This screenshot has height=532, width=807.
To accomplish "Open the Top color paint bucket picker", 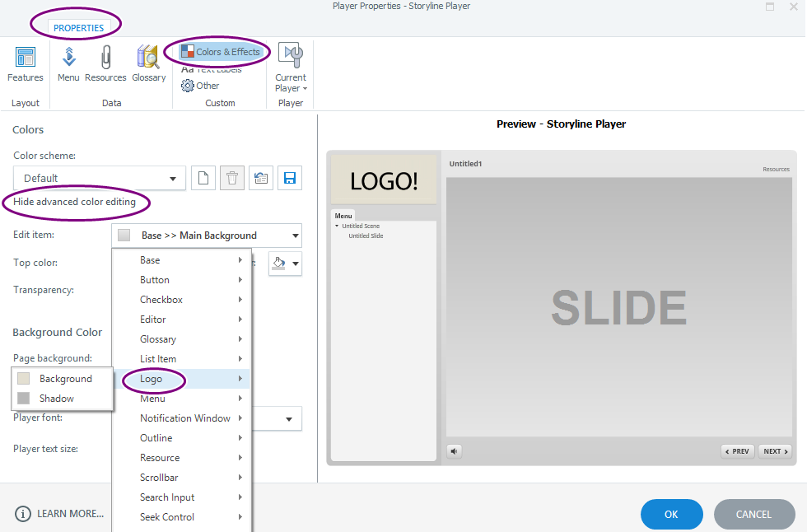I will click(x=285, y=263).
